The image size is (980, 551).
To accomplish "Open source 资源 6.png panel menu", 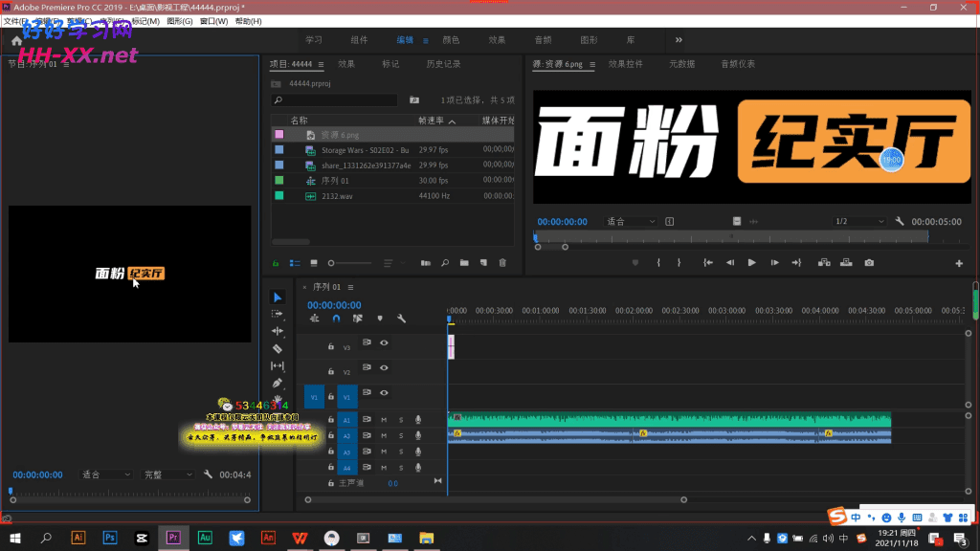I will coord(592,64).
